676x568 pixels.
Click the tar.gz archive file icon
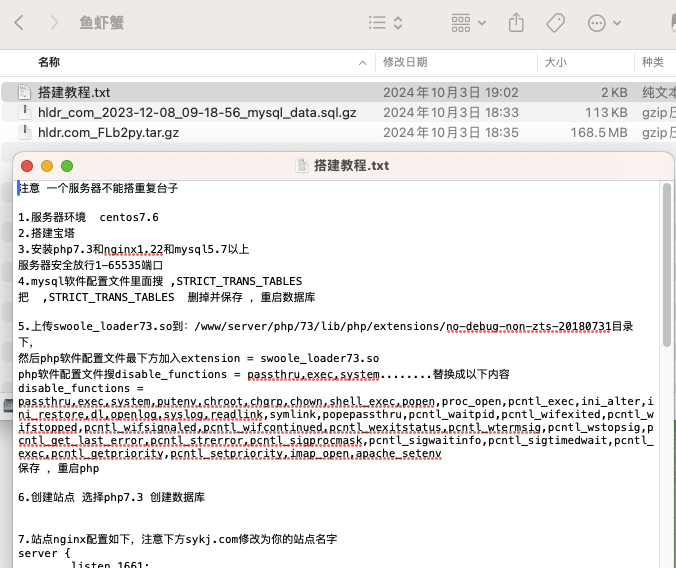pos(25,132)
